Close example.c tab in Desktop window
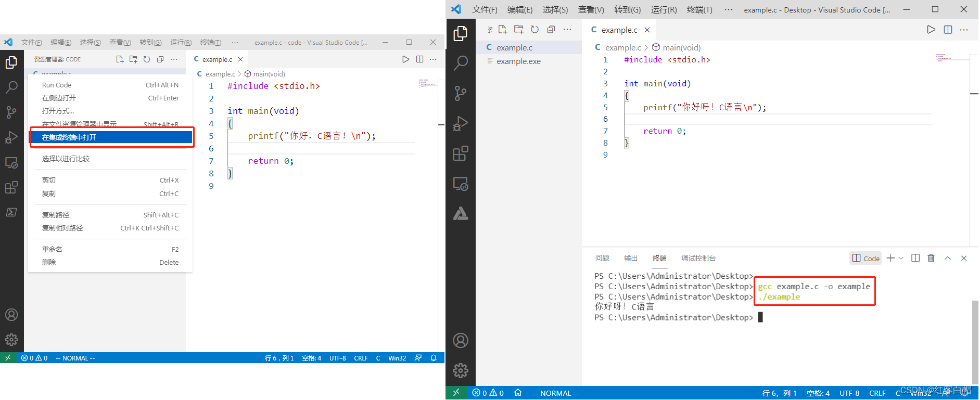The height and width of the screenshot is (400, 980). [x=647, y=30]
